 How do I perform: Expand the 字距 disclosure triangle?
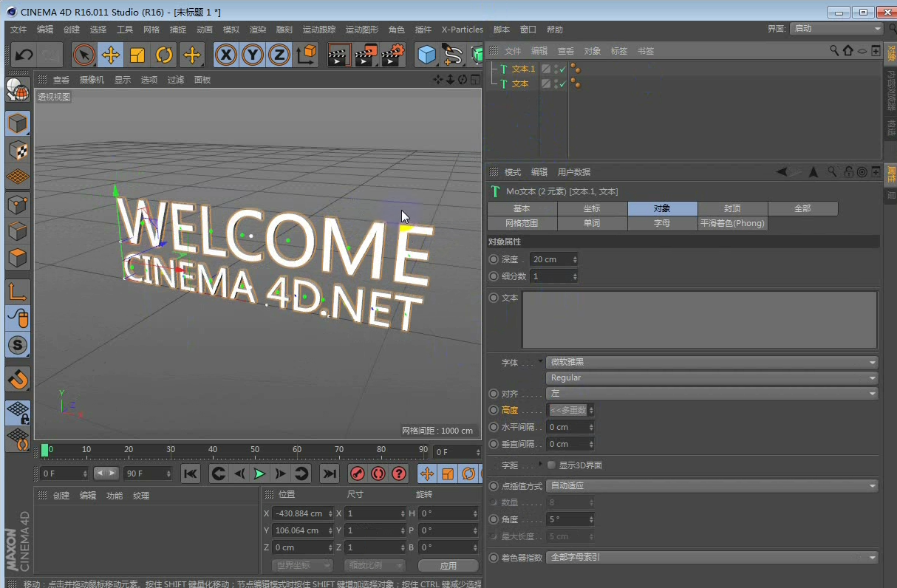[541, 464]
